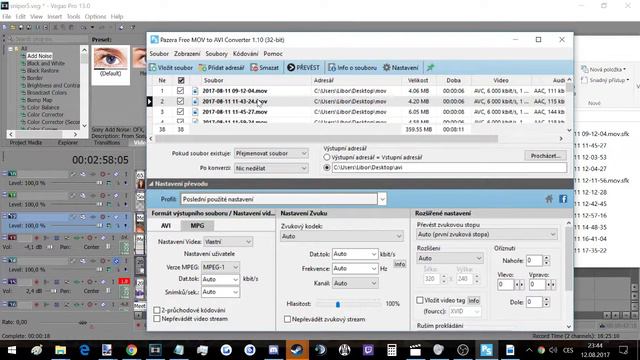Toggle the select-all checkbox in the list header
Screen dimensions: 640x360
click(181, 80)
